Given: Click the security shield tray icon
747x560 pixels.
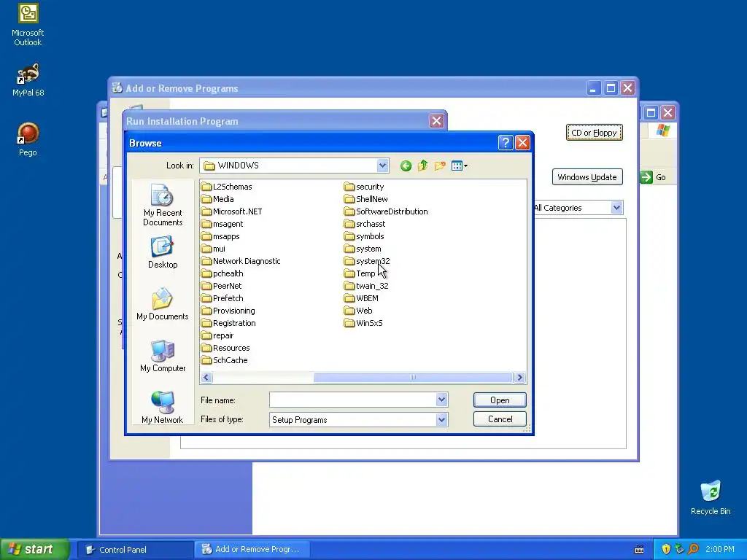Looking at the screenshot, I should click(666, 550).
